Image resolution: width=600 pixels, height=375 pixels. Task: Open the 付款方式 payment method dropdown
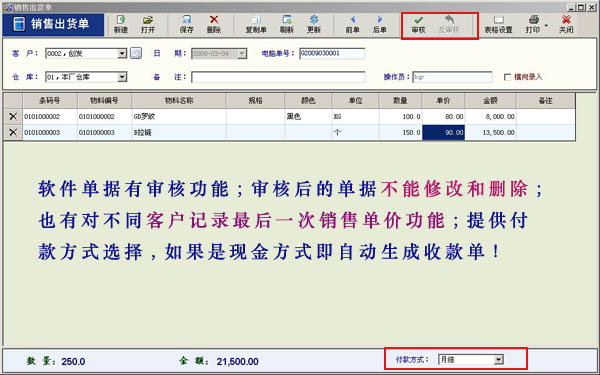click(498, 359)
